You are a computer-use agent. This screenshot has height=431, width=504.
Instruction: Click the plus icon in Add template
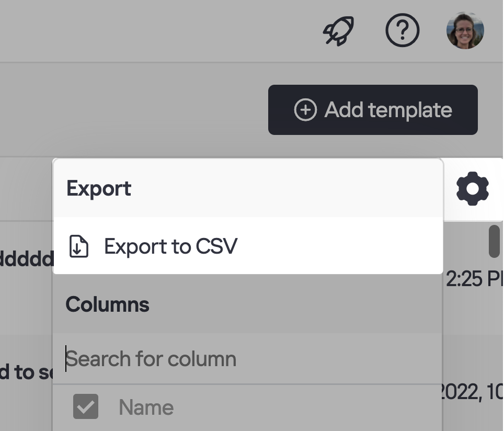click(305, 110)
